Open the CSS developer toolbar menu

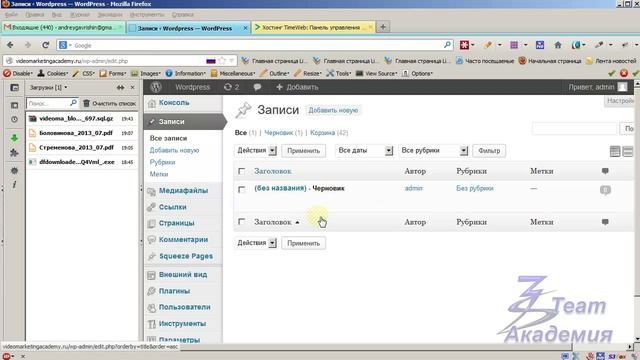tap(84, 73)
